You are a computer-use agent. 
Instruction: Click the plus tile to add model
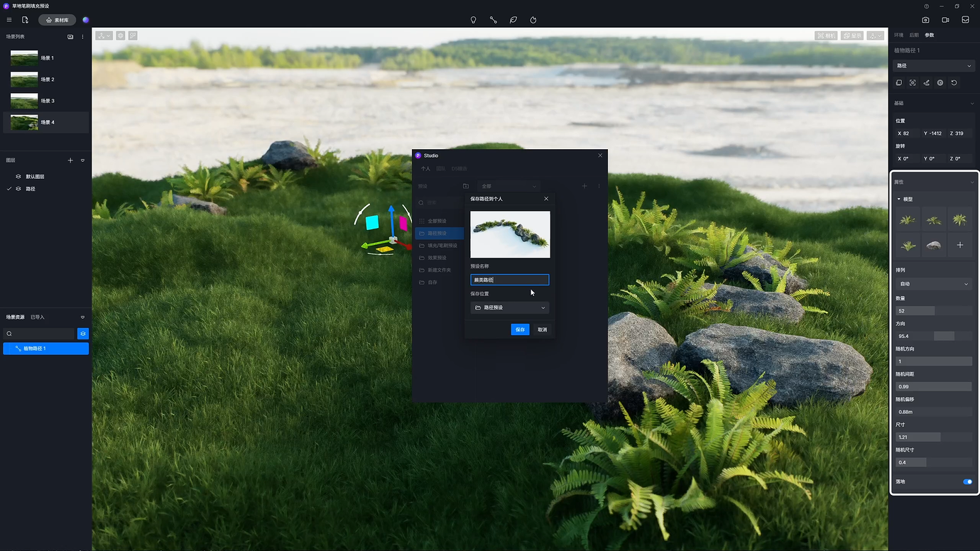(959, 245)
